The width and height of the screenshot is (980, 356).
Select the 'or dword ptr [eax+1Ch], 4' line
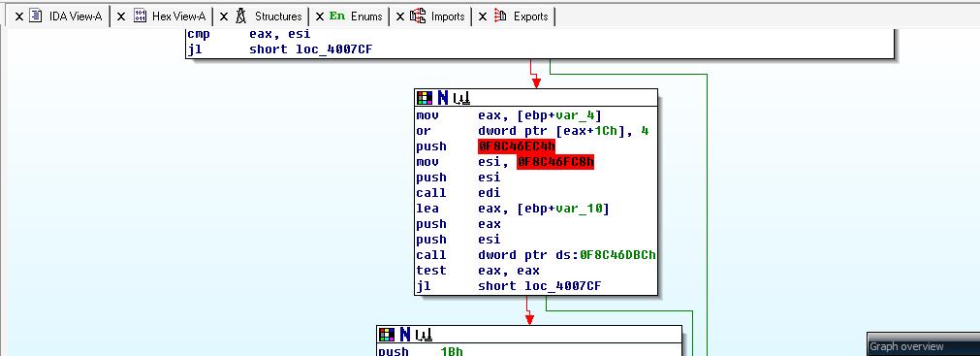click(x=532, y=131)
